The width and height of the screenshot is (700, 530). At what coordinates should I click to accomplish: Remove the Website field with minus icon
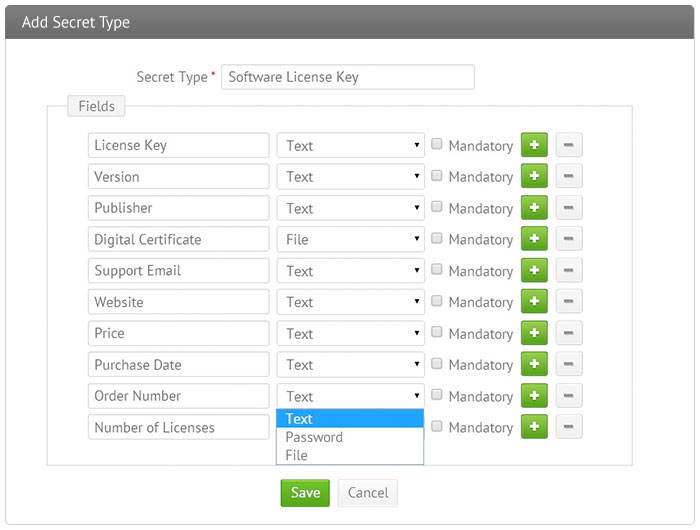(568, 302)
